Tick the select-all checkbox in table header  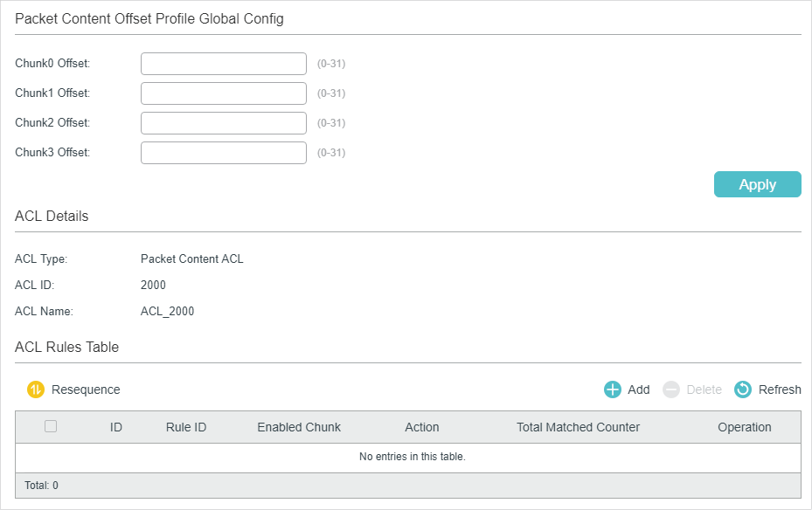coord(51,426)
